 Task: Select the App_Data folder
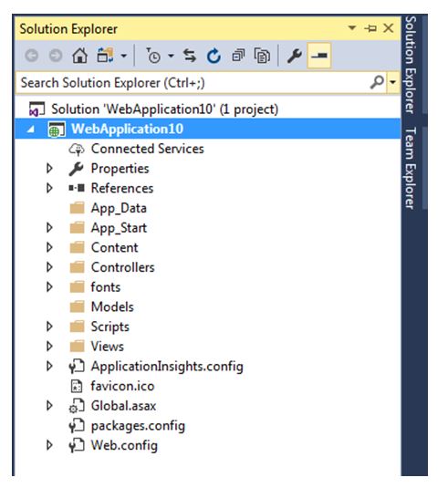tap(119, 208)
